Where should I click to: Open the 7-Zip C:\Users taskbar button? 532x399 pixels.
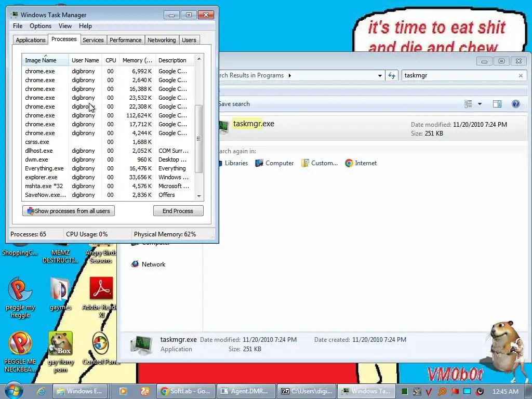(307, 391)
